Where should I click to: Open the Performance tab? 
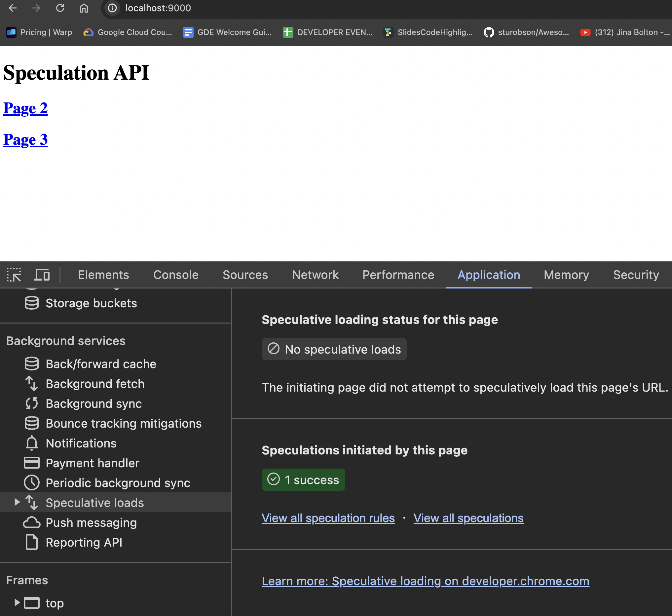click(x=398, y=275)
